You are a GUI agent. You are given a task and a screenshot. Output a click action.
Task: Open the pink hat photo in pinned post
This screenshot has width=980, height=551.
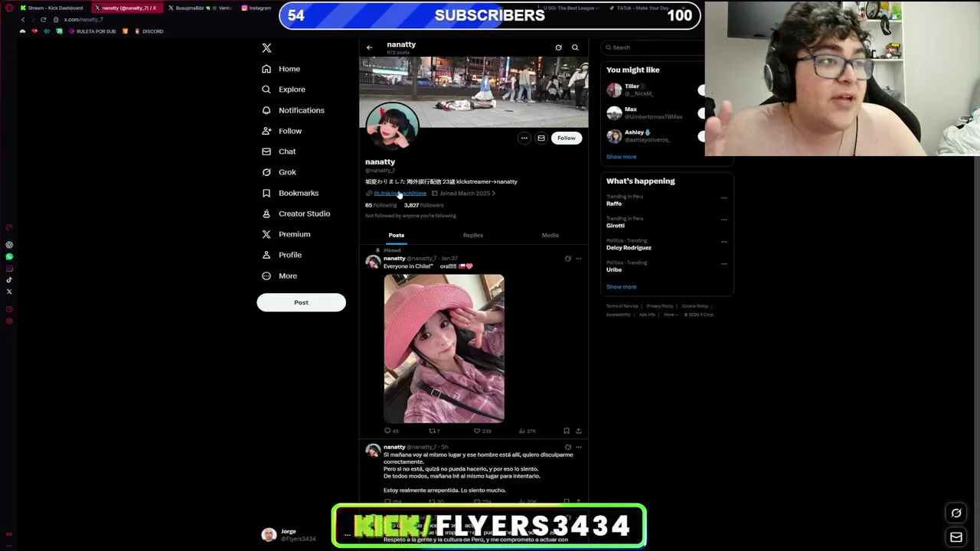click(444, 348)
